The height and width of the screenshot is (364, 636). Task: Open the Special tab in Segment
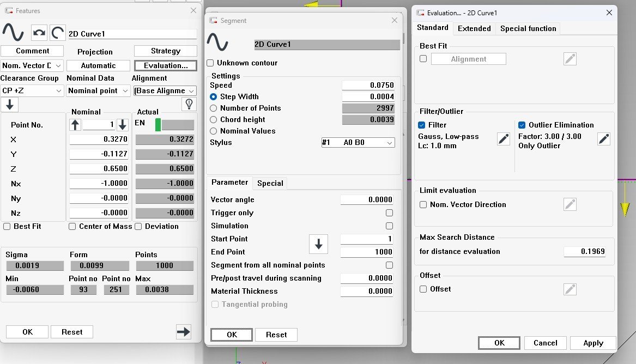270,183
